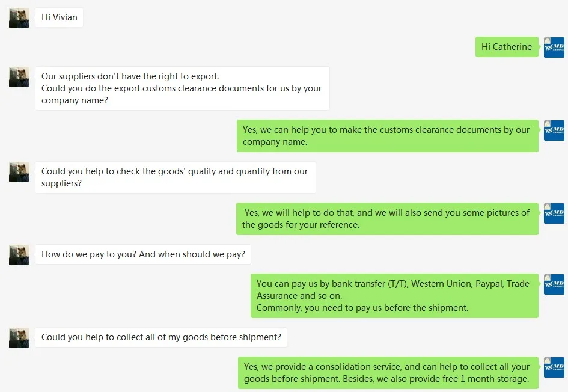
Task: Click the company avatar next to the bank transfer reply
Action: click(554, 284)
